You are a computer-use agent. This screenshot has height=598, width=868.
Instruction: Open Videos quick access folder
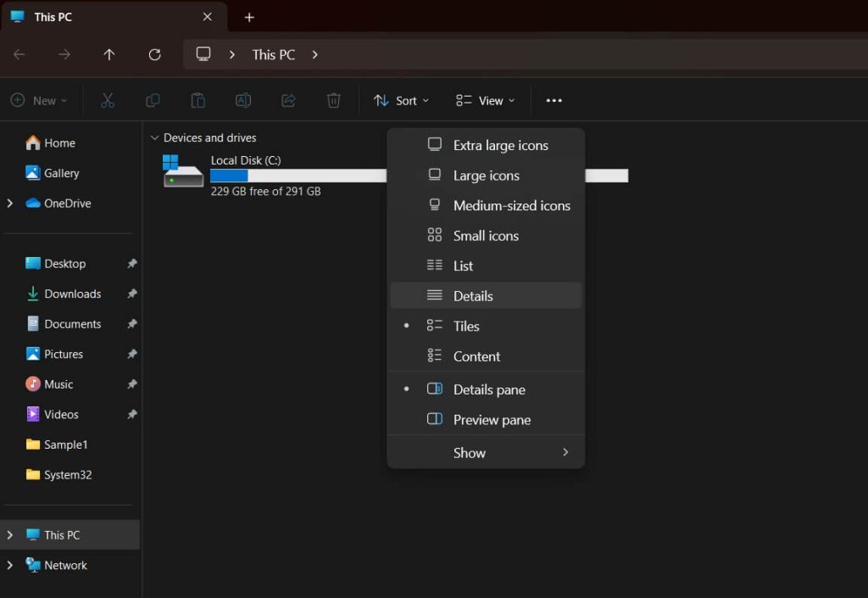[x=52, y=414]
